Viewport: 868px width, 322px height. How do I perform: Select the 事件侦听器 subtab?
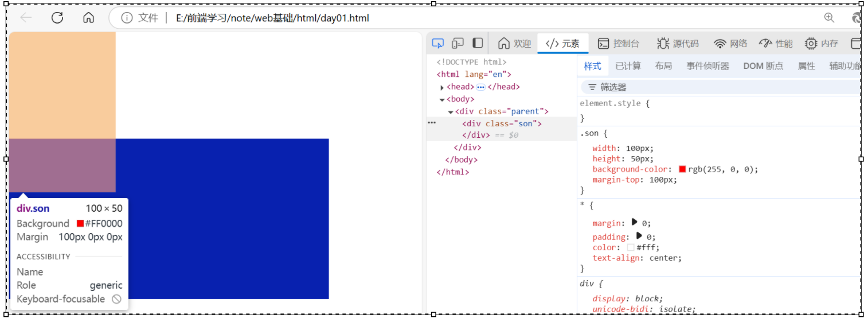(x=708, y=66)
